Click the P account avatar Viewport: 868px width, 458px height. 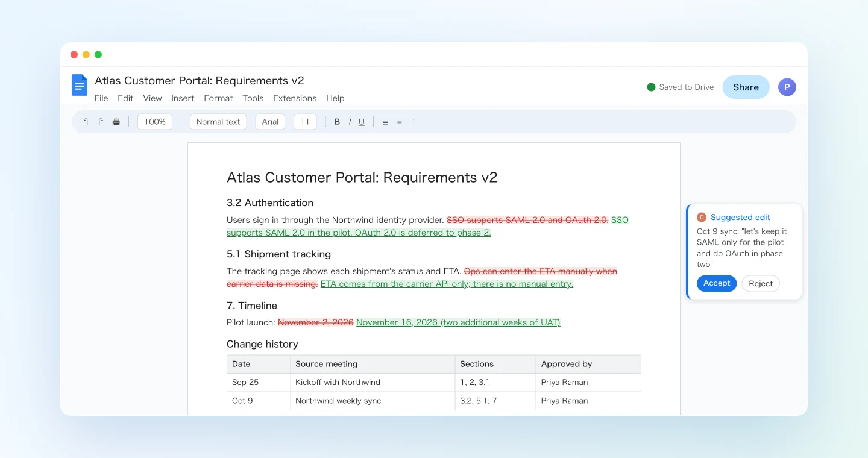(787, 87)
